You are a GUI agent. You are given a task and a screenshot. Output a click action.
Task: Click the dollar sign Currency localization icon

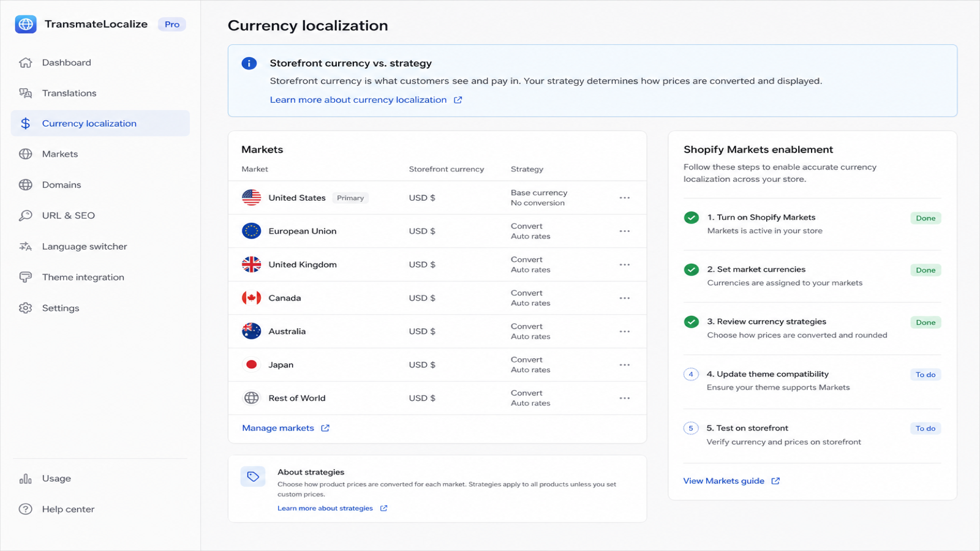pyautogui.click(x=25, y=124)
